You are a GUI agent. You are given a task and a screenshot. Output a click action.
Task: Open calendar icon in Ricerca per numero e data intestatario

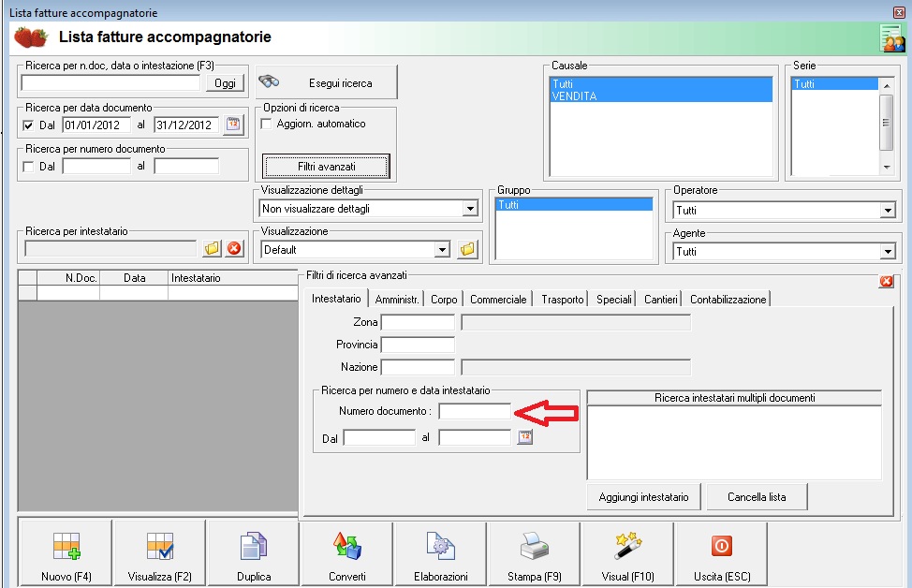(x=524, y=436)
